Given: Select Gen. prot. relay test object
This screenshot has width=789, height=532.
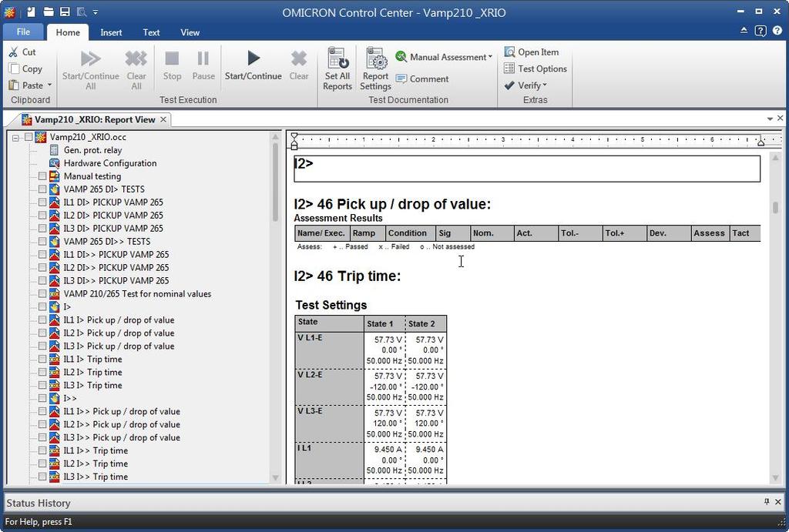Looking at the screenshot, I should pyautogui.click(x=92, y=150).
